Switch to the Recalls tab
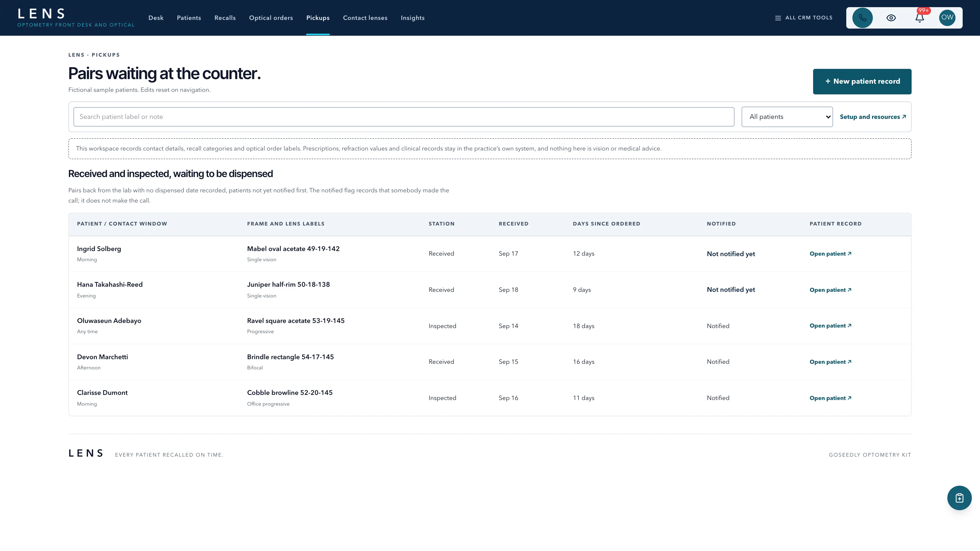This screenshot has height=551, width=980. coord(225,18)
